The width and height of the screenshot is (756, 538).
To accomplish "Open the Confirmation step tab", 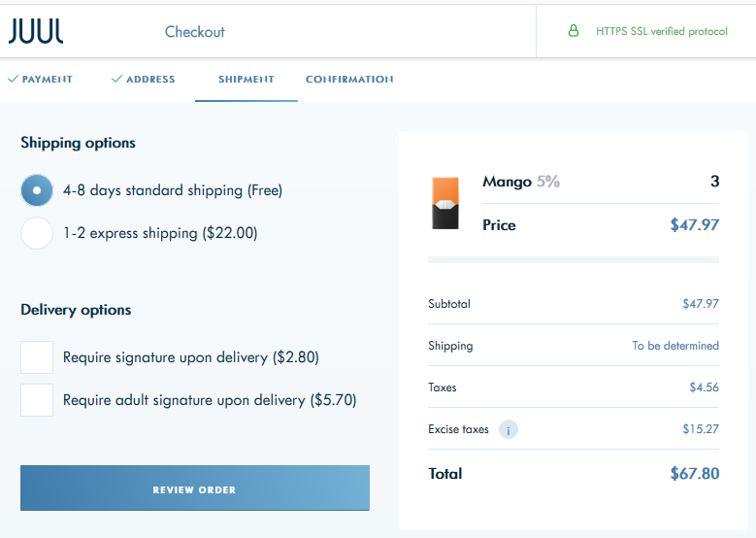I will coord(349,80).
